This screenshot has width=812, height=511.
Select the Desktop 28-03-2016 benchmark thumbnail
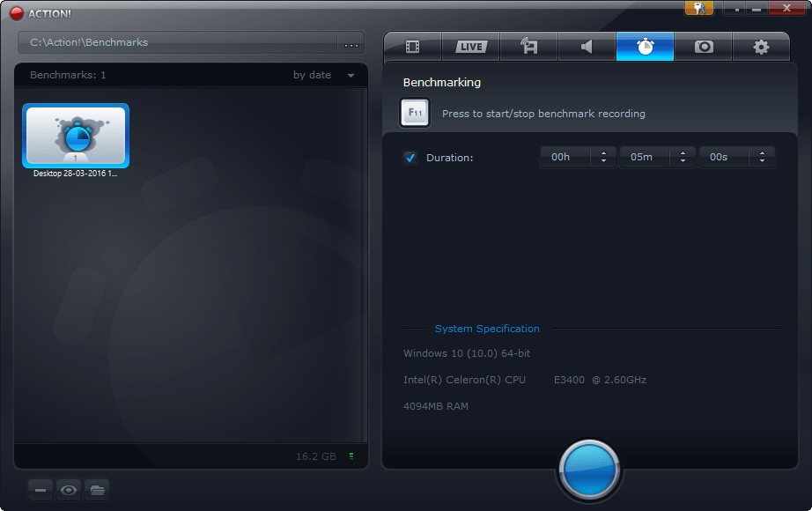coord(76,136)
